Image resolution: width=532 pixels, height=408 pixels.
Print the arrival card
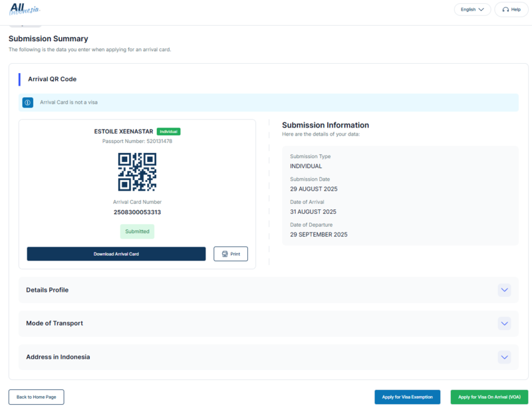coord(231,254)
